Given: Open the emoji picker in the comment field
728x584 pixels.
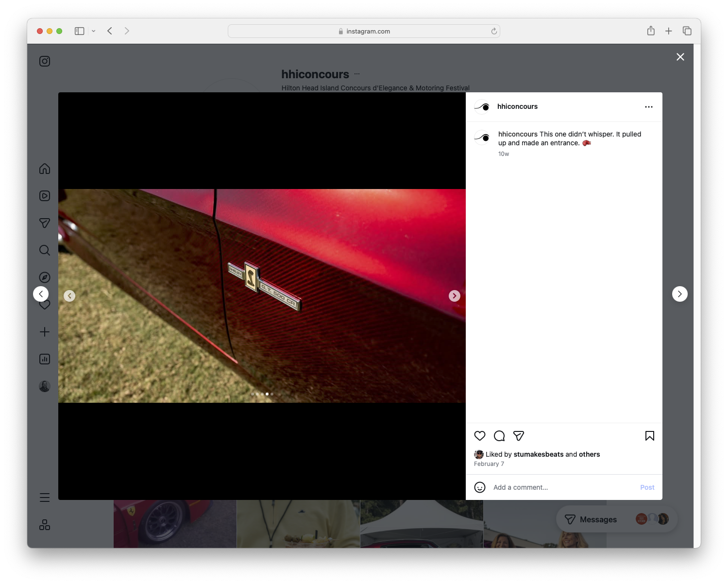Looking at the screenshot, I should pos(480,487).
